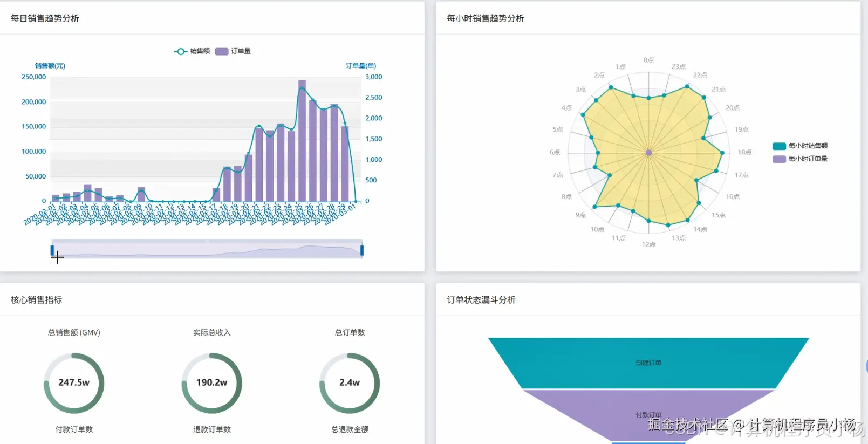Click the 6点 radar axis label
Viewport: 868px width, 444px height.
555,153
